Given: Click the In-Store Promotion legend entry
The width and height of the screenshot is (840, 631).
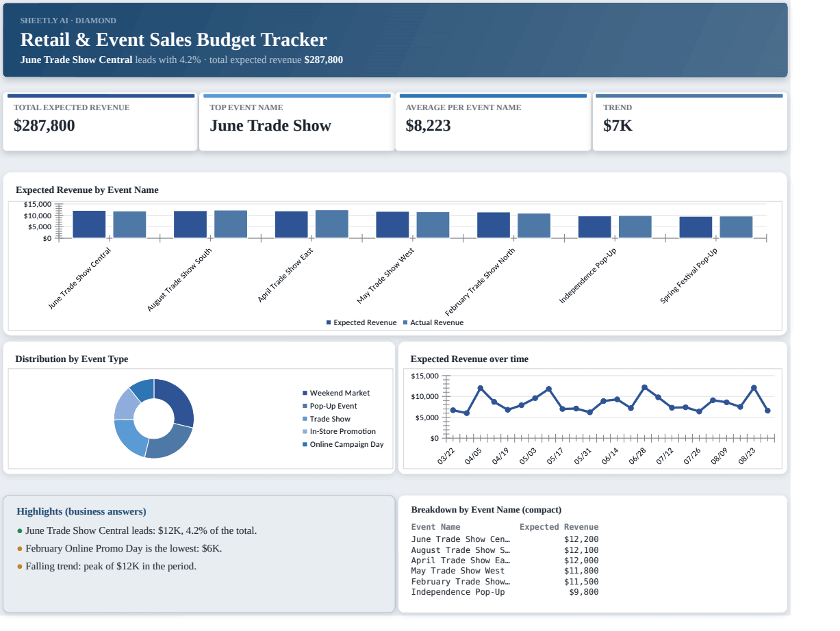Looking at the screenshot, I should (339, 431).
